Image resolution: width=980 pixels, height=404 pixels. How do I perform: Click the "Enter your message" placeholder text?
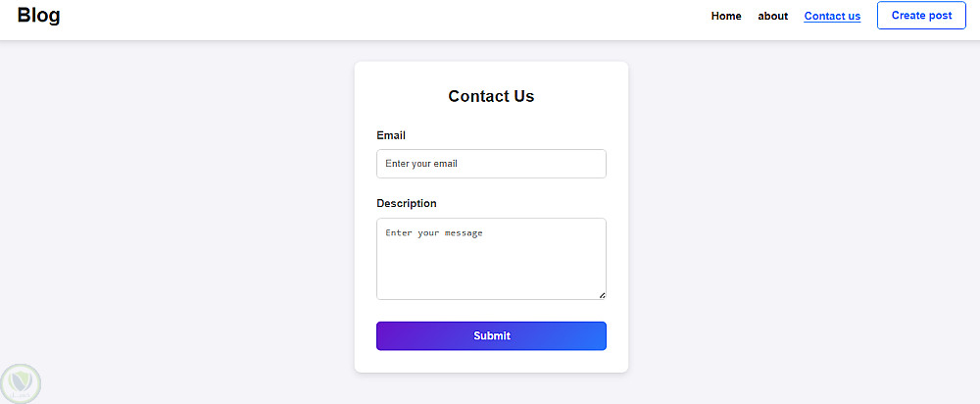click(x=434, y=233)
